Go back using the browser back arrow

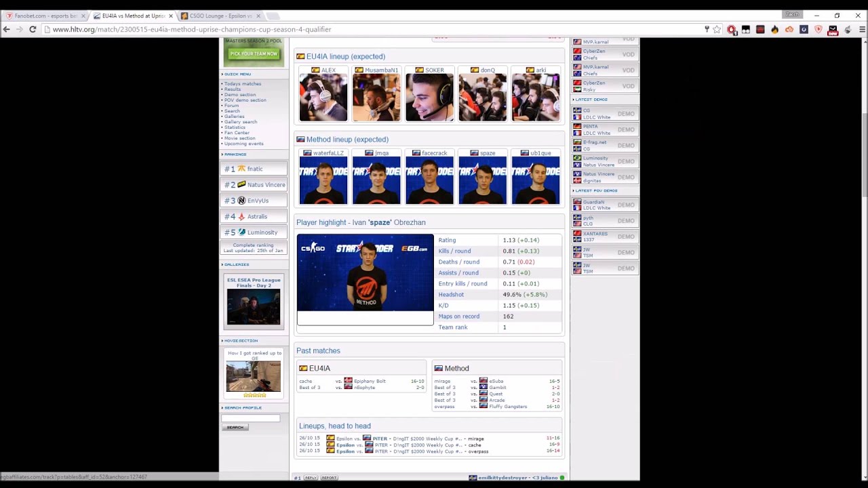pyautogui.click(x=6, y=29)
